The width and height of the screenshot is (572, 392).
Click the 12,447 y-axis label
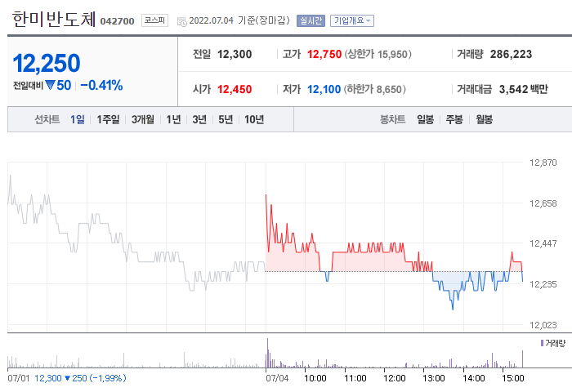click(x=543, y=243)
